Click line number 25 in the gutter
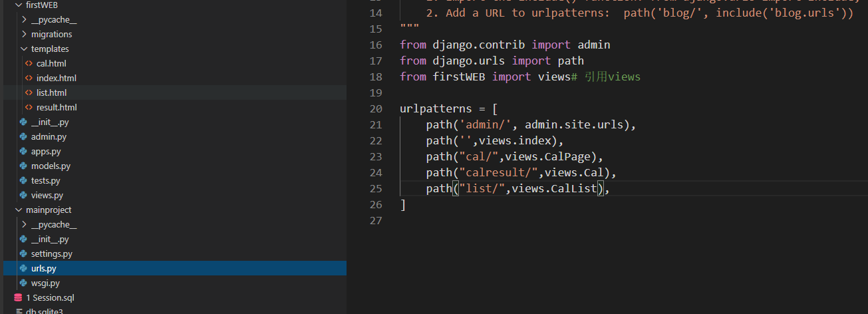This screenshot has width=868, height=314. 374,188
